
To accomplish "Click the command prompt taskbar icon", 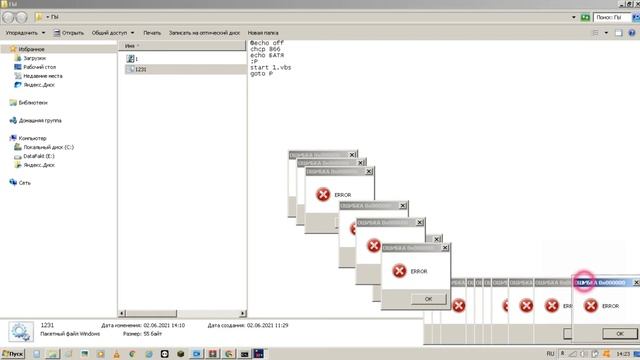I will point(244,354).
